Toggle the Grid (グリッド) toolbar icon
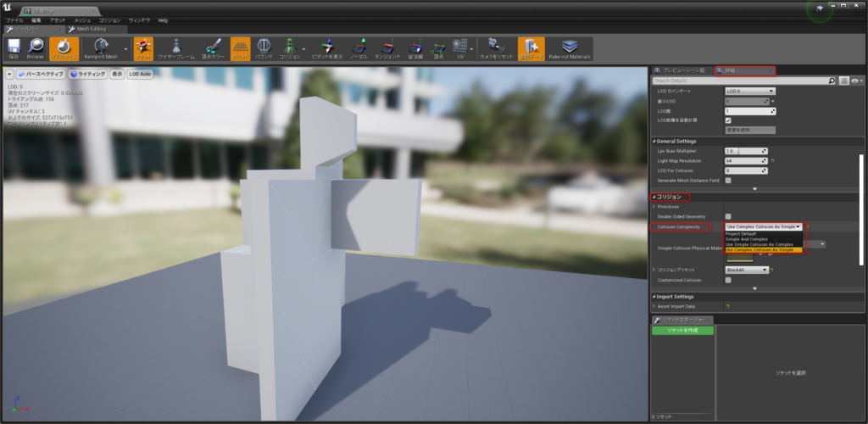Image resolution: width=868 pixels, height=424 pixels. click(240, 48)
